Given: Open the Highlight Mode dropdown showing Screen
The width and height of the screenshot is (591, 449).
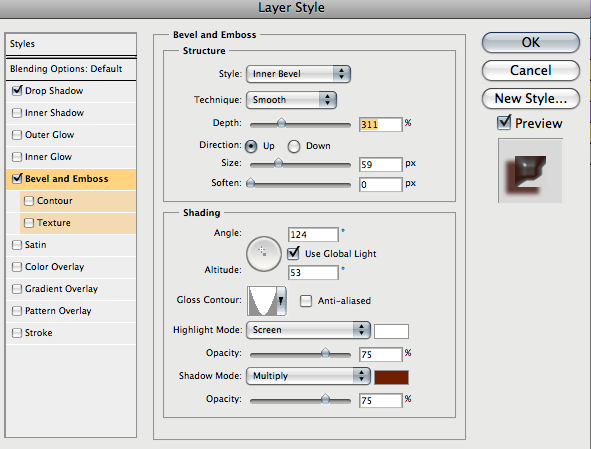Looking at the screenshot, I should point(308,330).
